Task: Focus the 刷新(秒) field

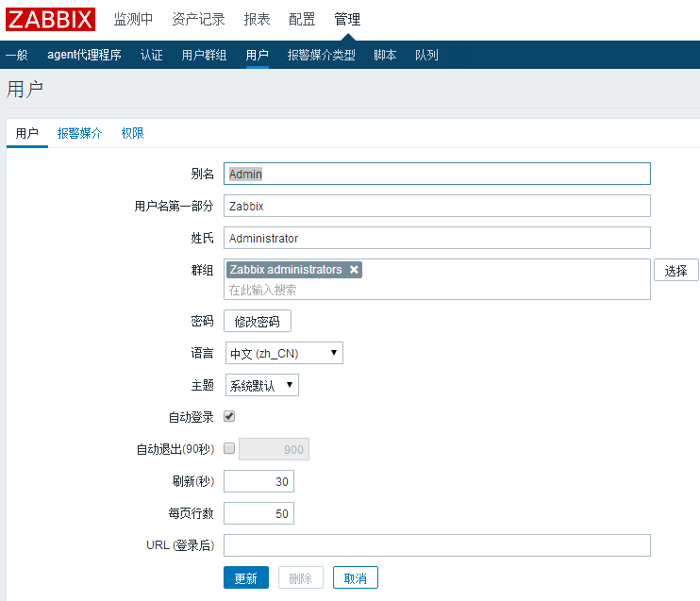Action: pos(258,481)
